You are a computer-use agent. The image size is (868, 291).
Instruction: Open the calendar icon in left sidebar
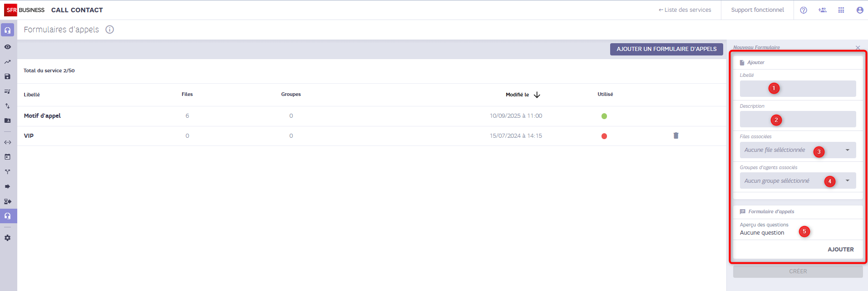8,157
